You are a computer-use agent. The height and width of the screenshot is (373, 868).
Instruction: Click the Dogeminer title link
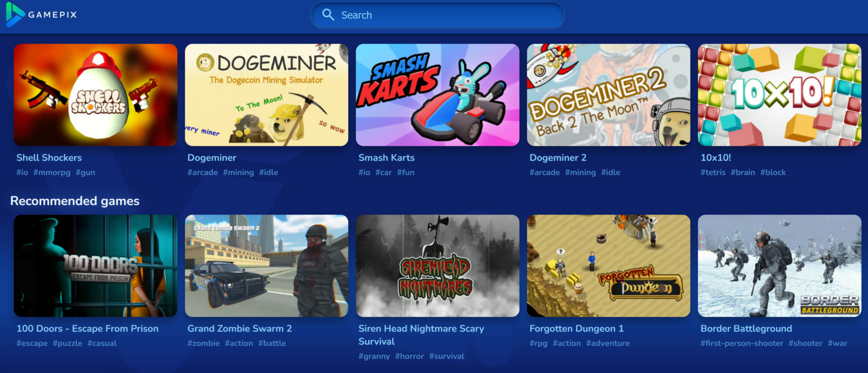coord(212,158)
